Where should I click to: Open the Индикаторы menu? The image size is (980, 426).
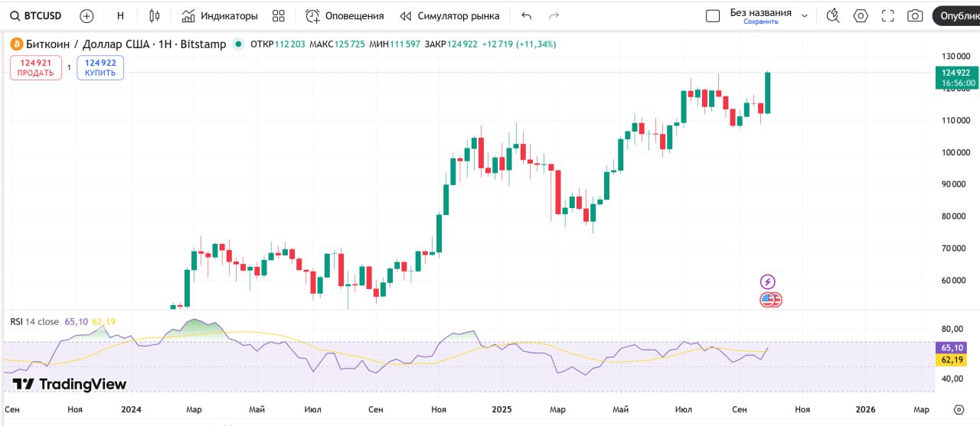[220, 16]
